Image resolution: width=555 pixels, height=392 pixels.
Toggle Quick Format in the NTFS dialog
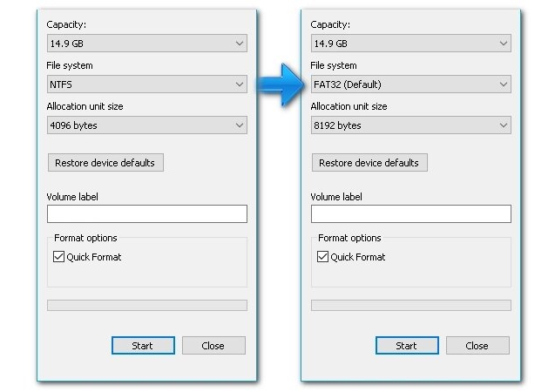coord(59,257)
